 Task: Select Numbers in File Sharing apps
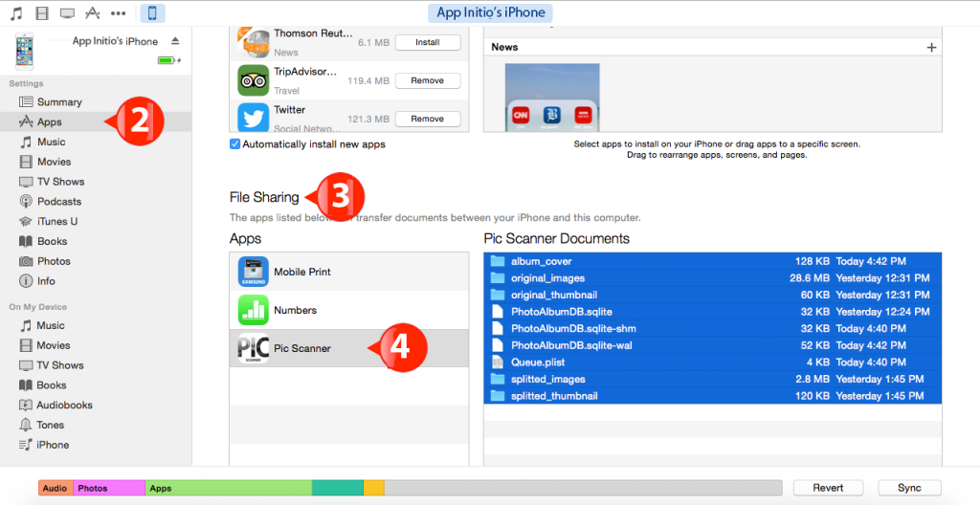click(349, 310)
